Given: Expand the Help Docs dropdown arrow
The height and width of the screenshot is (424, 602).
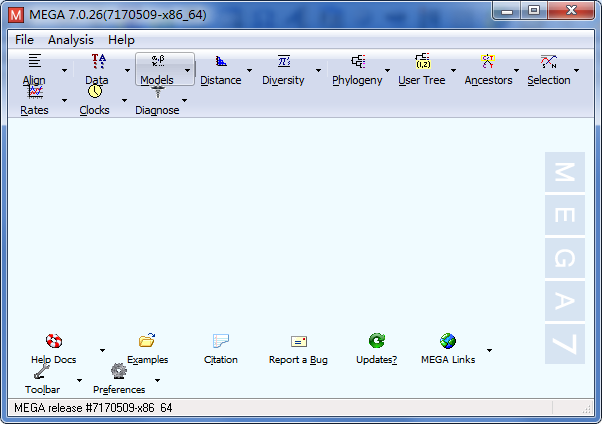Looking at the screenshot, I should point(103,350).
